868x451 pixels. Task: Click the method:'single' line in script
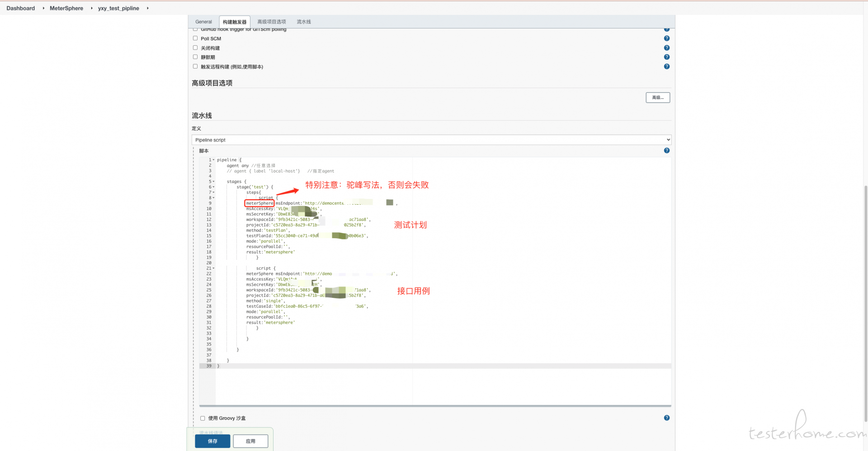266,301
